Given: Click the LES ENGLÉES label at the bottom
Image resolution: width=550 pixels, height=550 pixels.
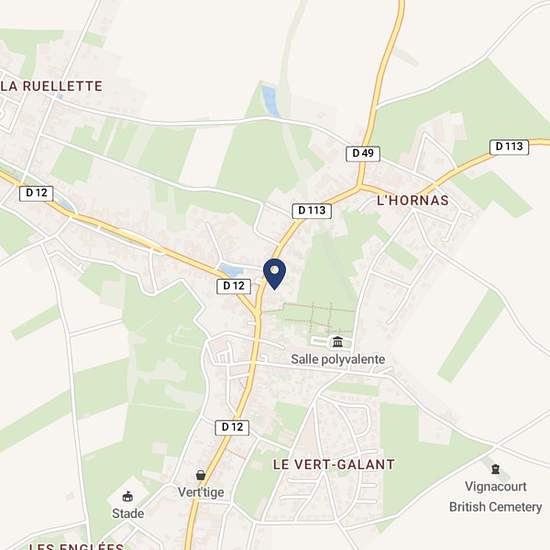Looking at the screenshot, I should click(76, 546).
